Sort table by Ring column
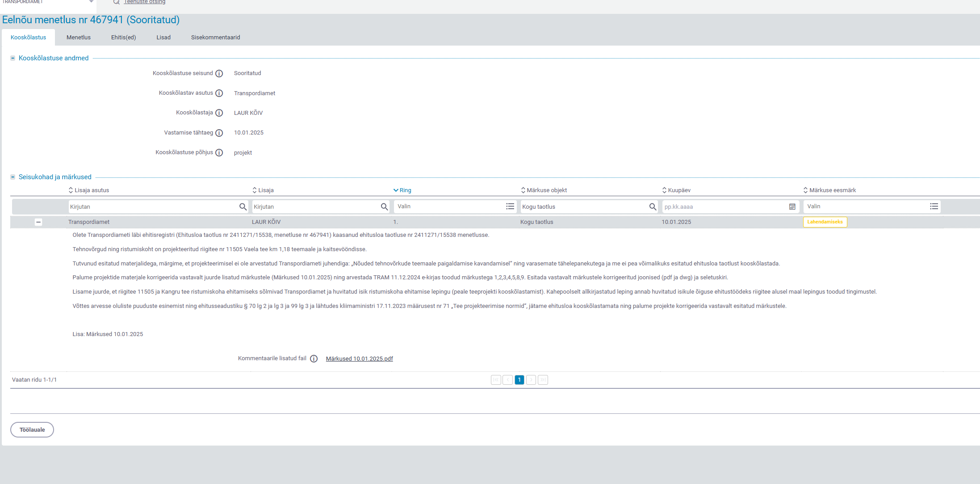This screenshot has width=980, height=484. (402, 190)
